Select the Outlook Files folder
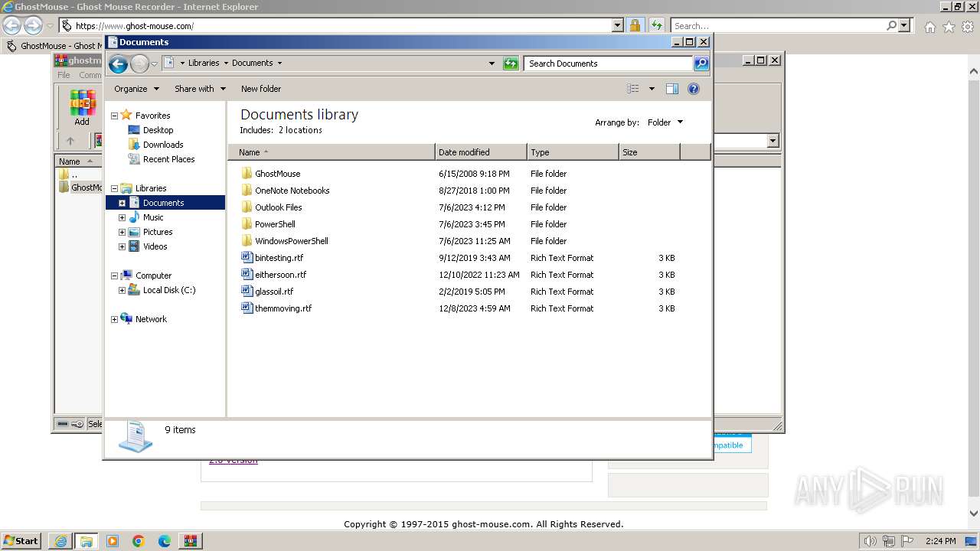The height and width of the screenshot is (551, 980). pos(278,207)
